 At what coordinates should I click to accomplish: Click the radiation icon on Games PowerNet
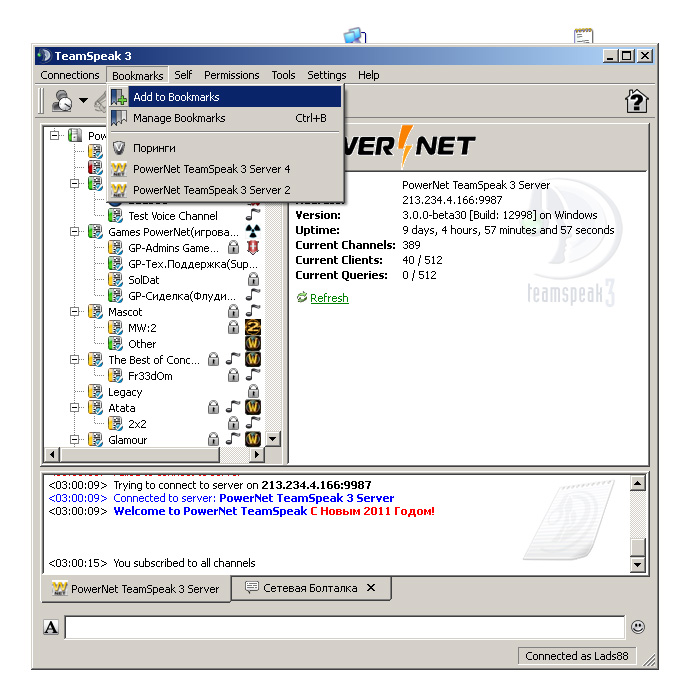coord(253,231)
